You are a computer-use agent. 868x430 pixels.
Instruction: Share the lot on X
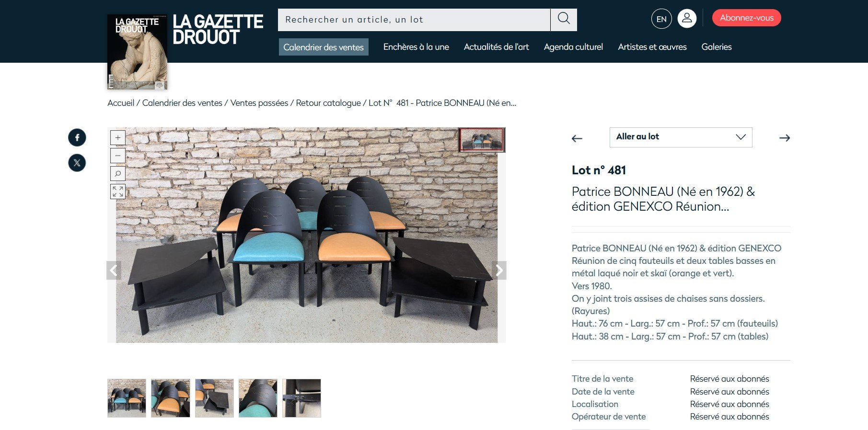pyautogui.click(x=77, y=163)
